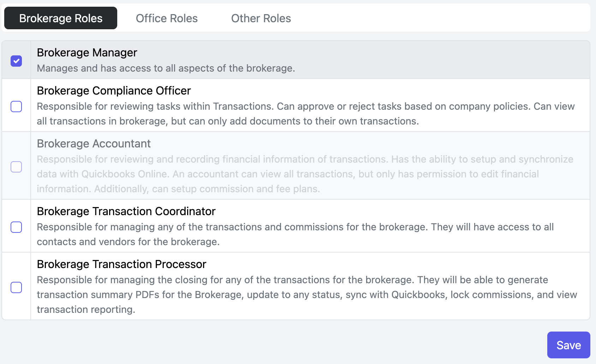The image size is (596, 364).
Task: Open the Other Roles tab
Action: (x=261, y=18)
